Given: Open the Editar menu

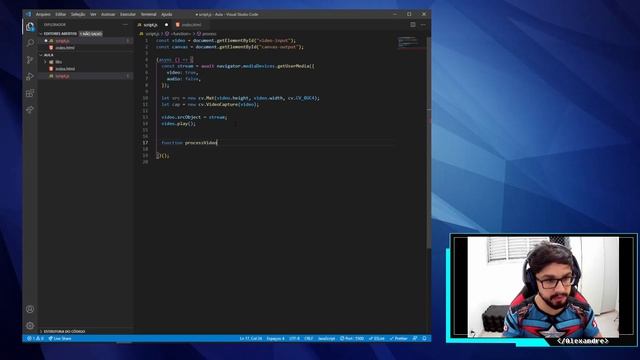Looking at the screenshot, I should [61, 14].
